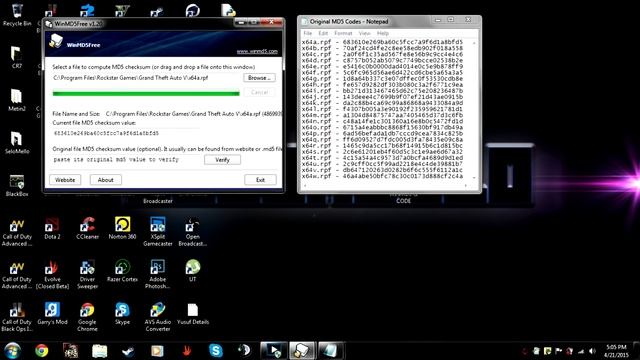This screenshot has width=640, height=360.
Task: Click the Website button in WinMD5Free
Action: pos(65,180)
